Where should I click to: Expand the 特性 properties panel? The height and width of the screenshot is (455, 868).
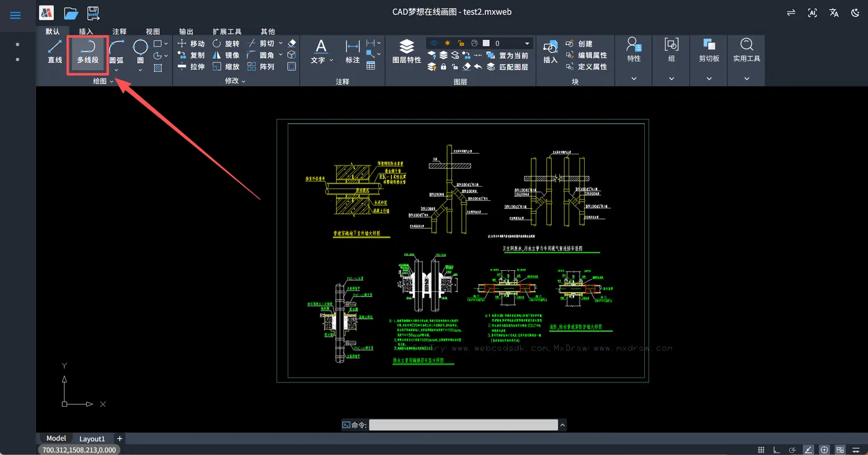(x=634, y=79)
